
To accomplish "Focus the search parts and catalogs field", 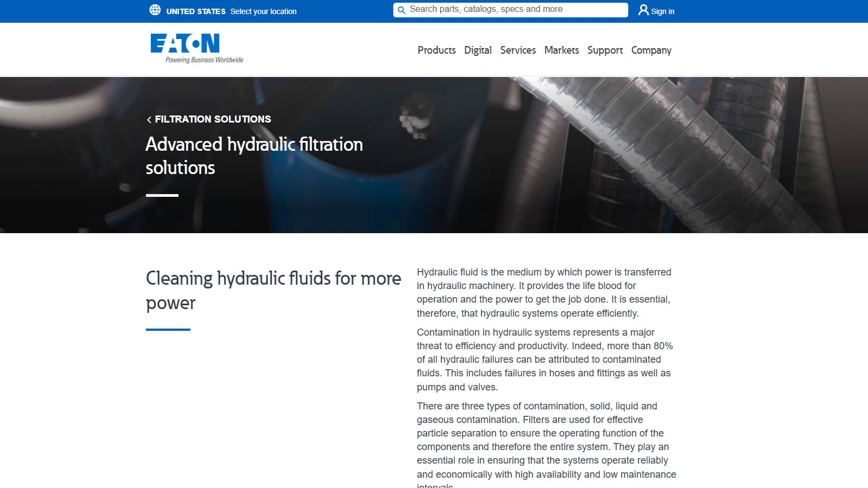I will 515,10.
